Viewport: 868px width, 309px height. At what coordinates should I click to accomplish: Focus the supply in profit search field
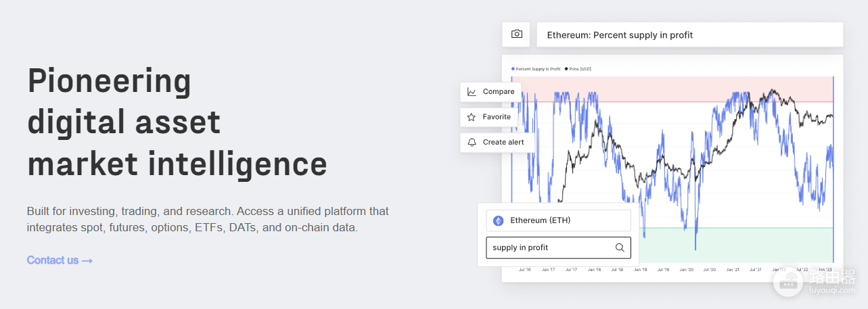point(558,247)
